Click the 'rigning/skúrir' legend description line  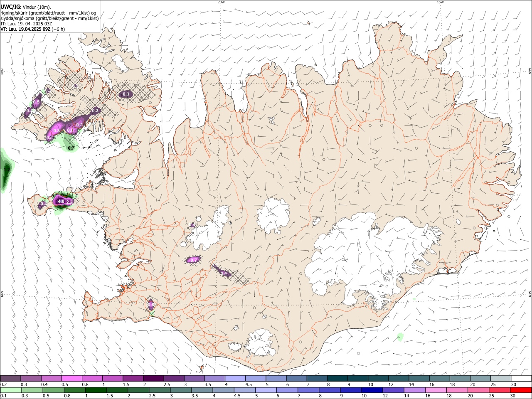[48, 13]
